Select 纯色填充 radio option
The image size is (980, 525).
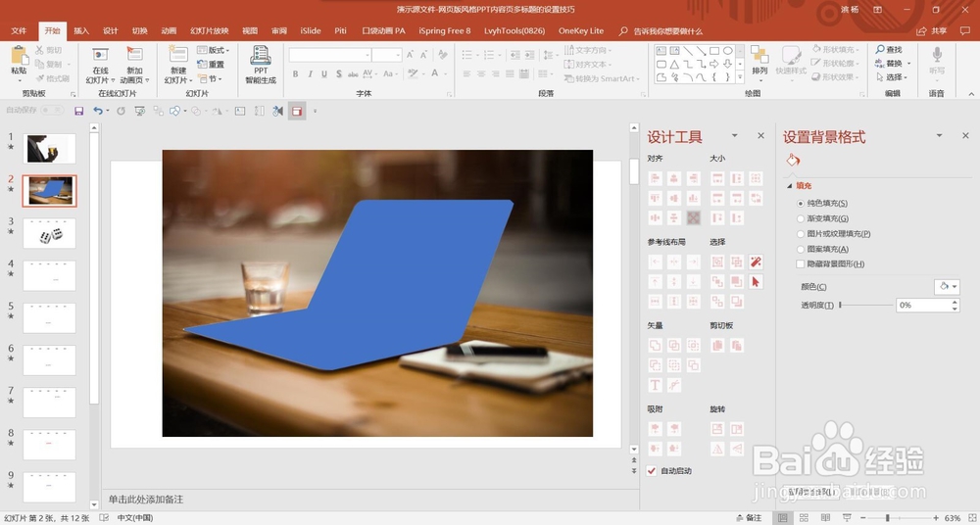pos(801,203)
